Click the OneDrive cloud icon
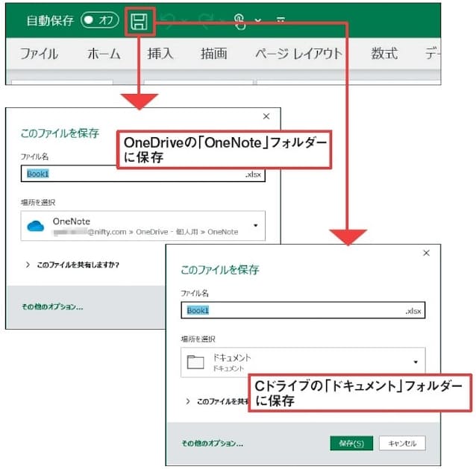The image size is (476, 469). pyautogui.click(x=36, y=226)
